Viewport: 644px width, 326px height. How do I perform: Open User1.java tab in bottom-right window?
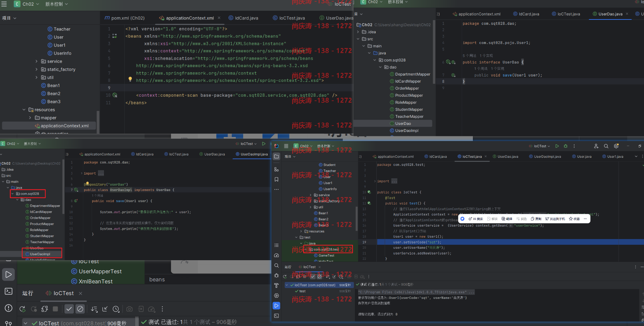[613, 156]
